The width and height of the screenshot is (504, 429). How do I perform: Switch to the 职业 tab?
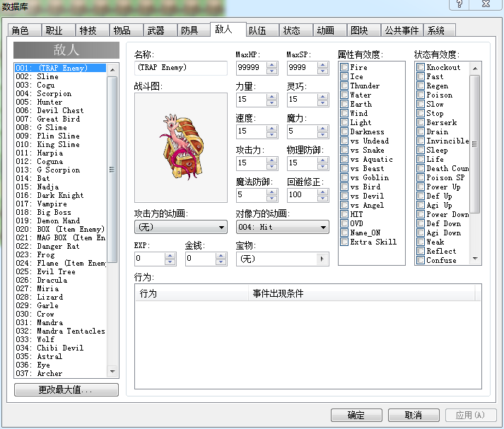tap(58, 30)
